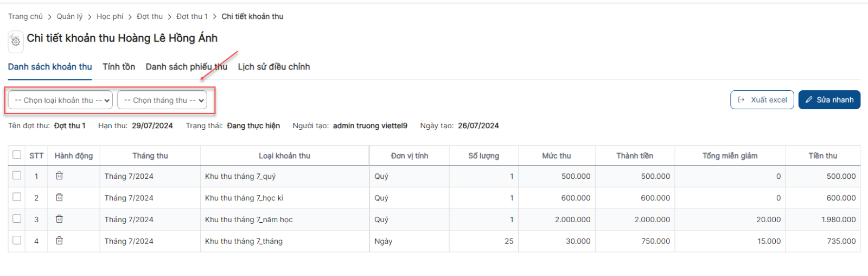The height and width of the screenshot is (276, 868).
Task: Click trash icon for Khu thu tháng 7_tháng
Action: coord(60,241)
